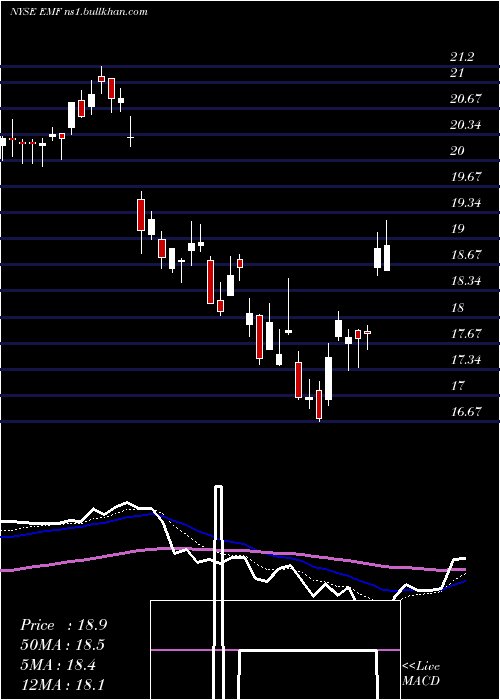The image size is (500, 700).
Task: Click the 17.67 price axis label
Action: tap(466, 333)
